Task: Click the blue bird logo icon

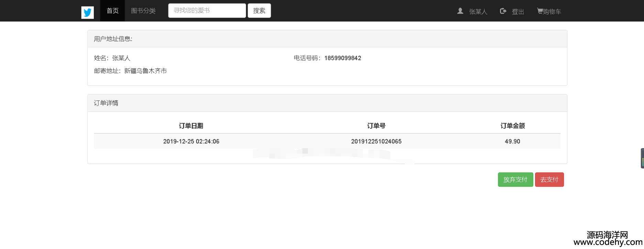Action: click(87, 12)
